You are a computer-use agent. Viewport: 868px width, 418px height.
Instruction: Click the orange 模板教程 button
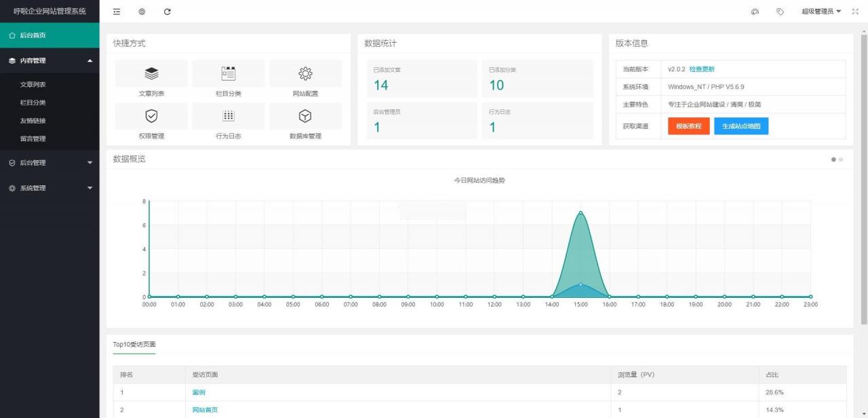(x=689, y=126)
